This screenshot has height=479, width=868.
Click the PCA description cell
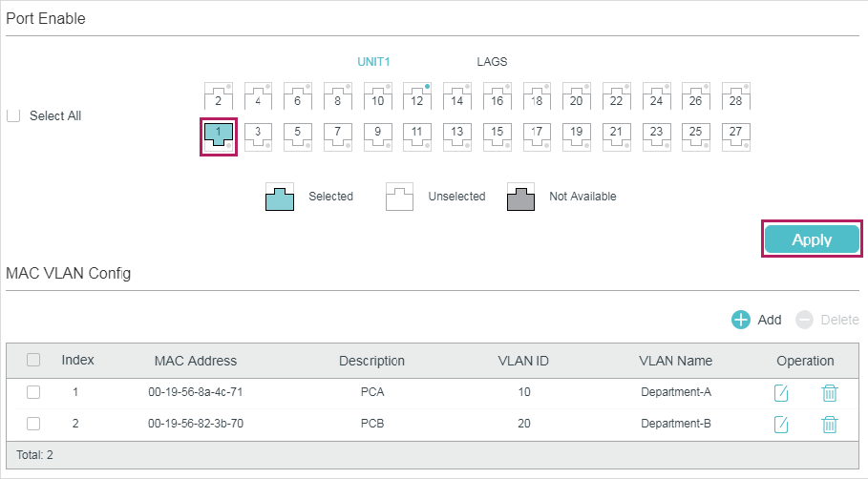pyautogui.click(x=372, y=391)
